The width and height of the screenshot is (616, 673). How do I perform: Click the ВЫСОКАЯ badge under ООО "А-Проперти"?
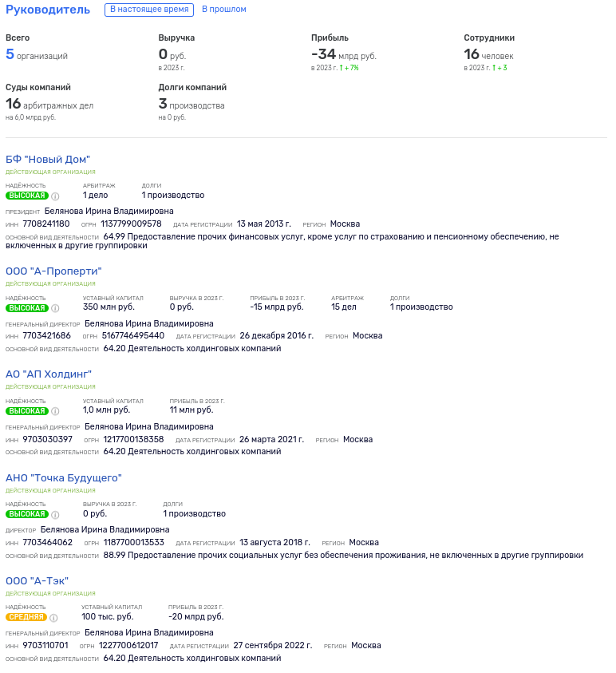[27, 307]
